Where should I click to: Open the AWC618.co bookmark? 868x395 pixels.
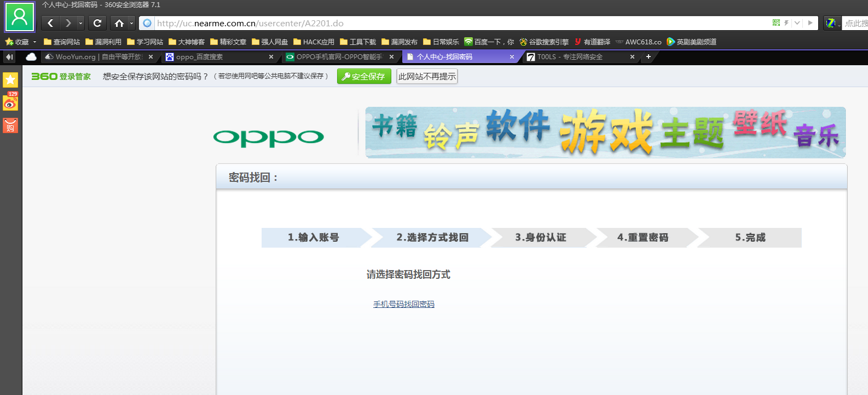tap(638, 42)
